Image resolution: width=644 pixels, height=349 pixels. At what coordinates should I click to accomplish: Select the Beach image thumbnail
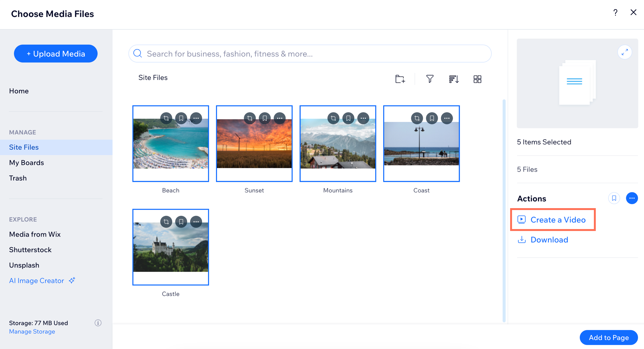tap(171, 144)
